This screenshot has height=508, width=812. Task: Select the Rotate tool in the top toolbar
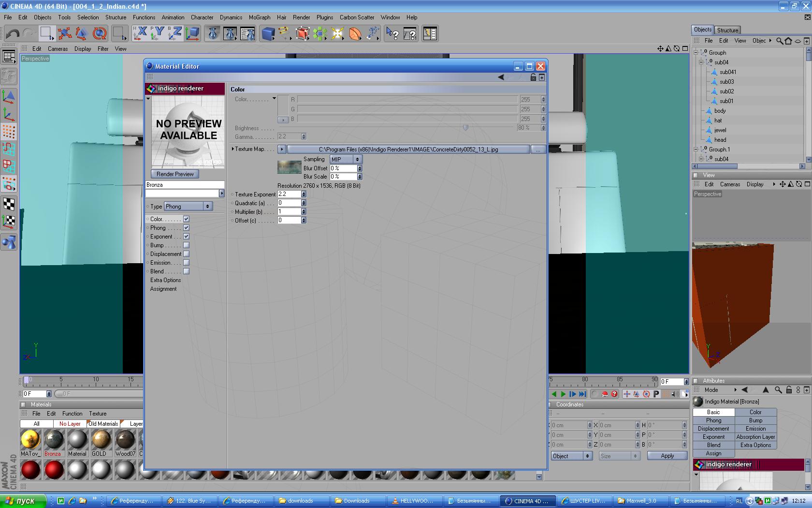click(x=100, y=33)
